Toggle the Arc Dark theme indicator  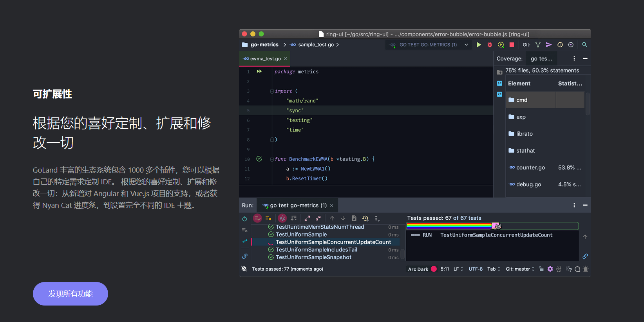(423, 269)
